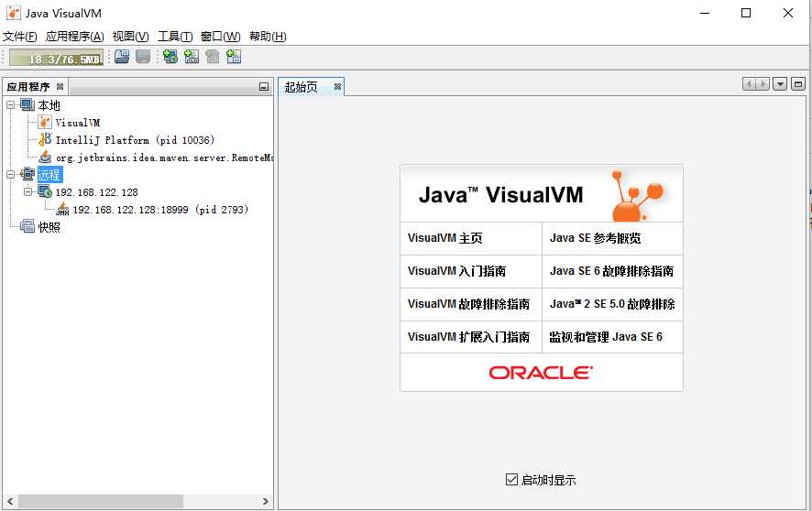The image size is (812, 511).
Task: Open the 窗口(W) menu
Action: [x=221, y=37]
